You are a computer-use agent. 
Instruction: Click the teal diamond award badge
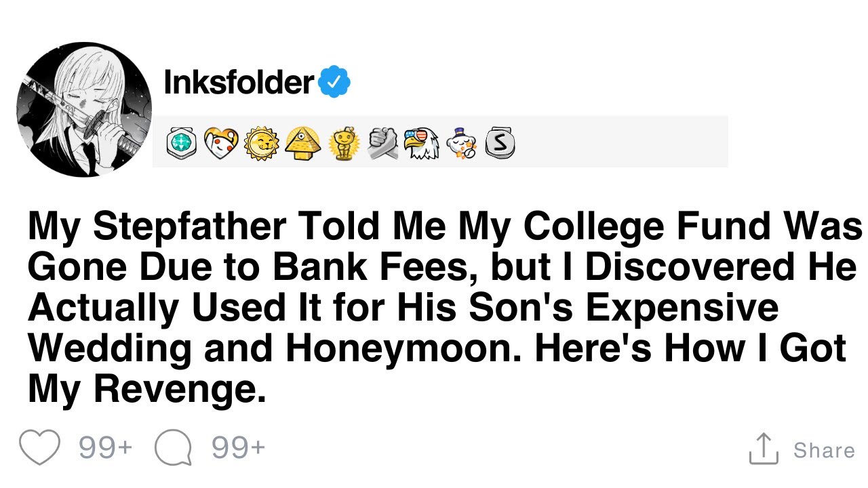pyautogui.click(x=181, y=143)
